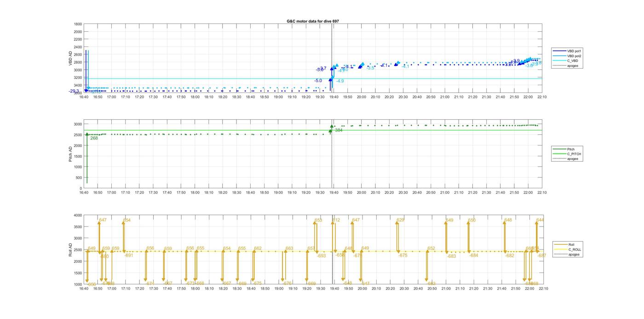Click the '-682' roll data label

510,256
